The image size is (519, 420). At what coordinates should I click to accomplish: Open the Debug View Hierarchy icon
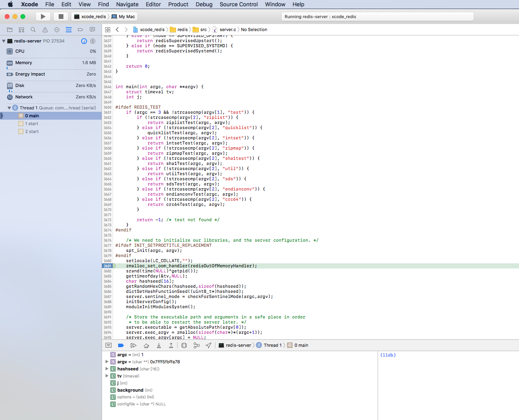tap(184, 345)
